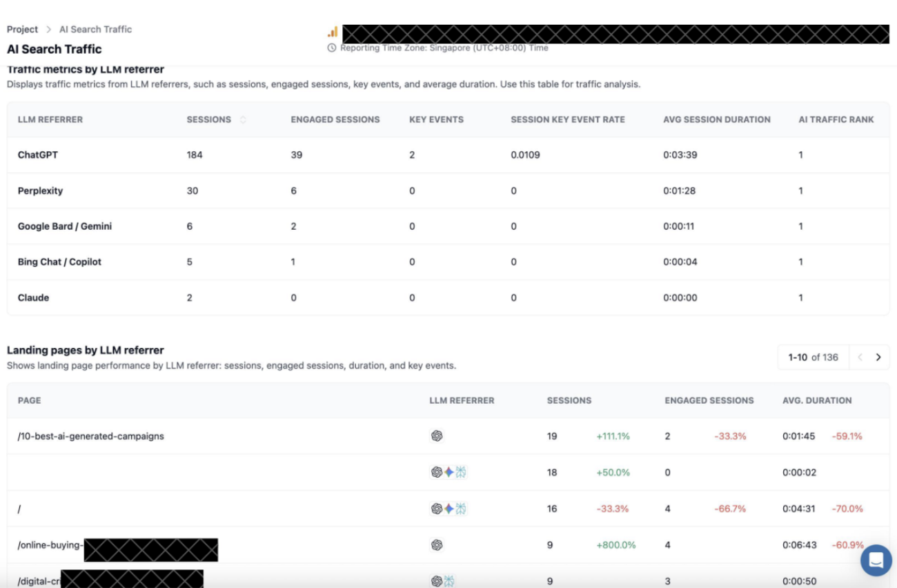Click the Landing pages by LLM referrer heading
This screenshot has width=897, height=588.
(x=86, y=351)
